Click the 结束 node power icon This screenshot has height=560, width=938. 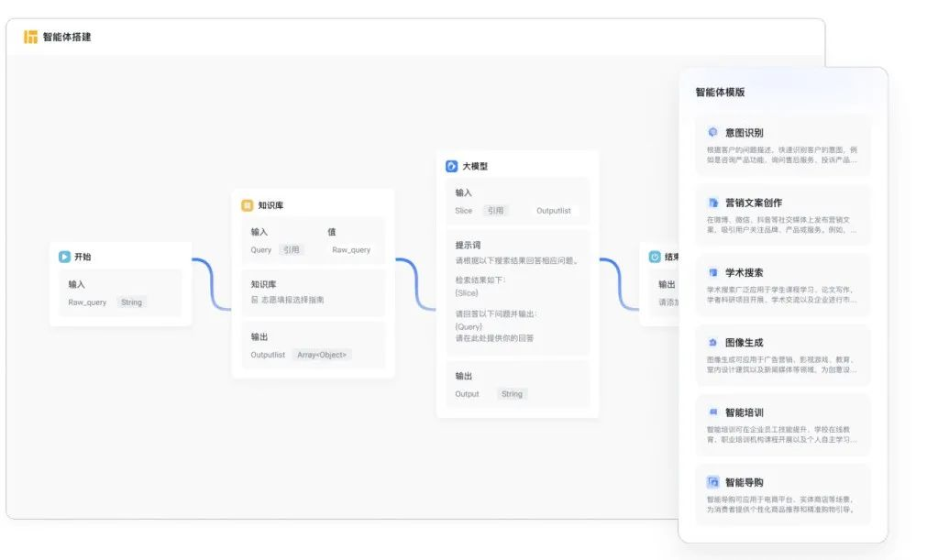[x=656, y=257]
